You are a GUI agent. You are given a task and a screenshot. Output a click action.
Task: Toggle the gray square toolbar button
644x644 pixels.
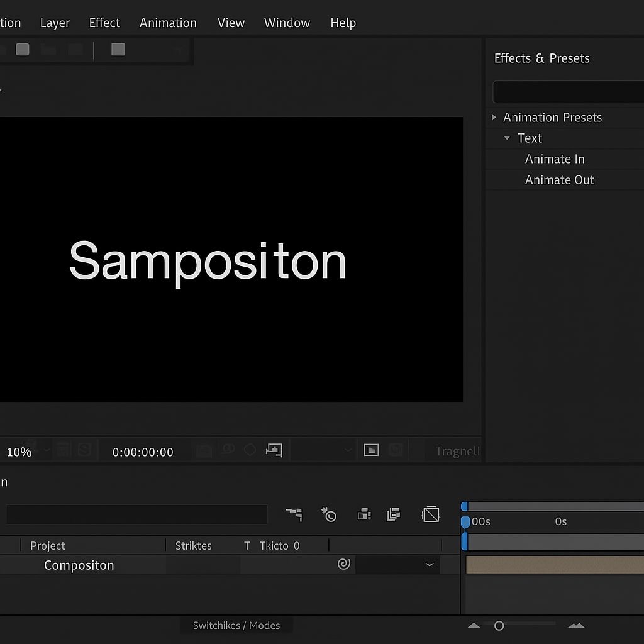(x=118, y=49)
